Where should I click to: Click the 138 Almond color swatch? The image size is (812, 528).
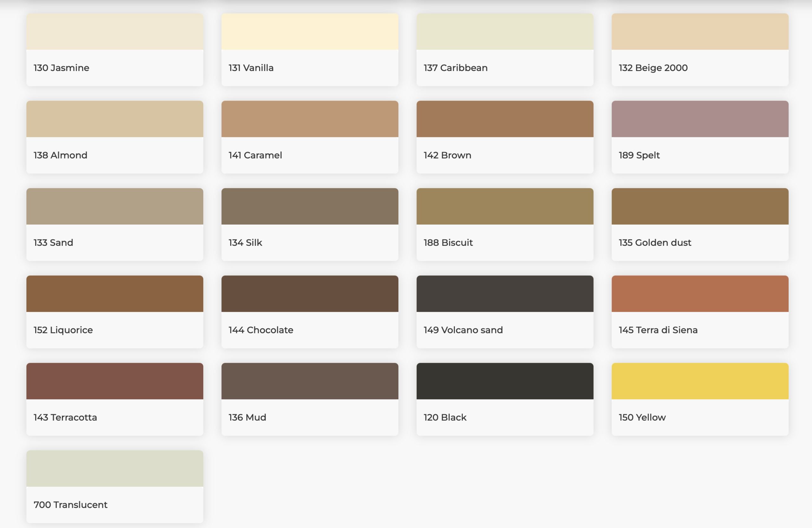[115, 119]
